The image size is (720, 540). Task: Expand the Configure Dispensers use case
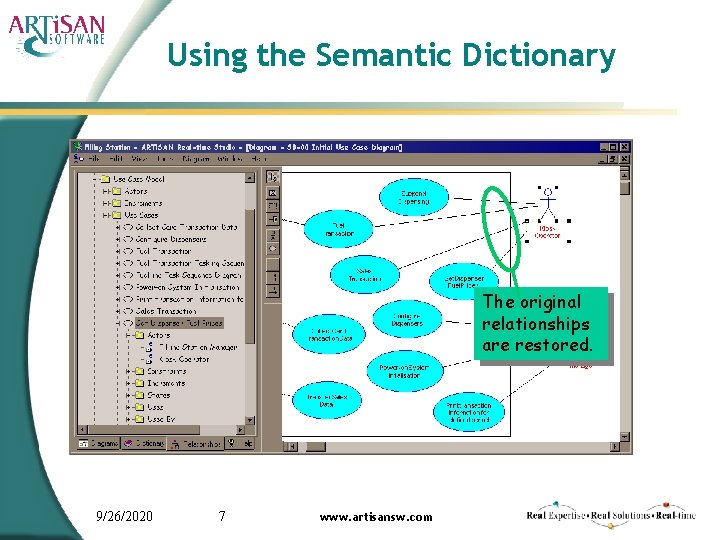pos(118,239)
